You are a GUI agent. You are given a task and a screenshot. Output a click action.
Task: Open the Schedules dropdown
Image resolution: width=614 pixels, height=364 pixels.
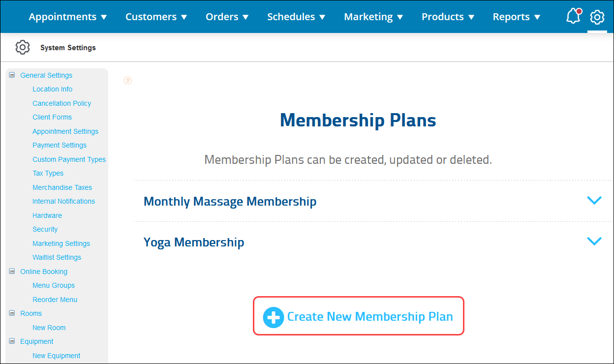coord(296,16)
